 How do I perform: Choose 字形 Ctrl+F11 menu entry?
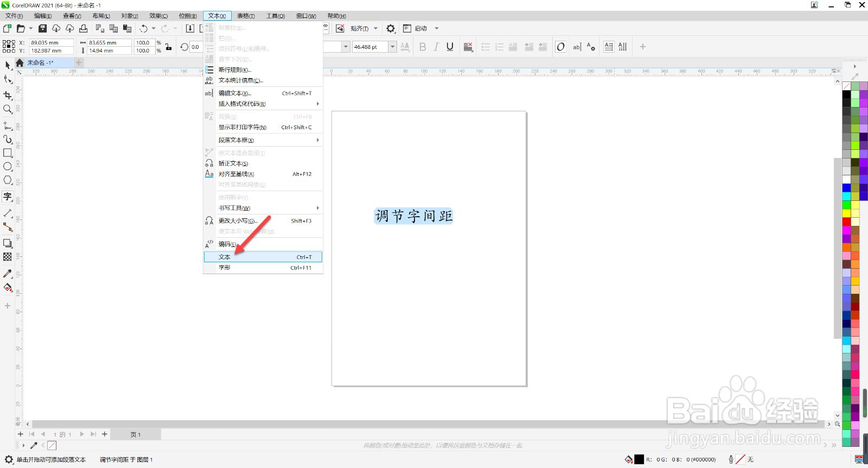click(x=263, y=268)
